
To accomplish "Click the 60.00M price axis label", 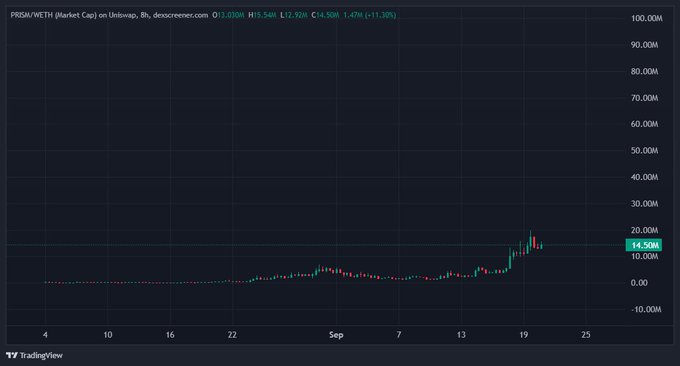I will [x=644, y=124].
